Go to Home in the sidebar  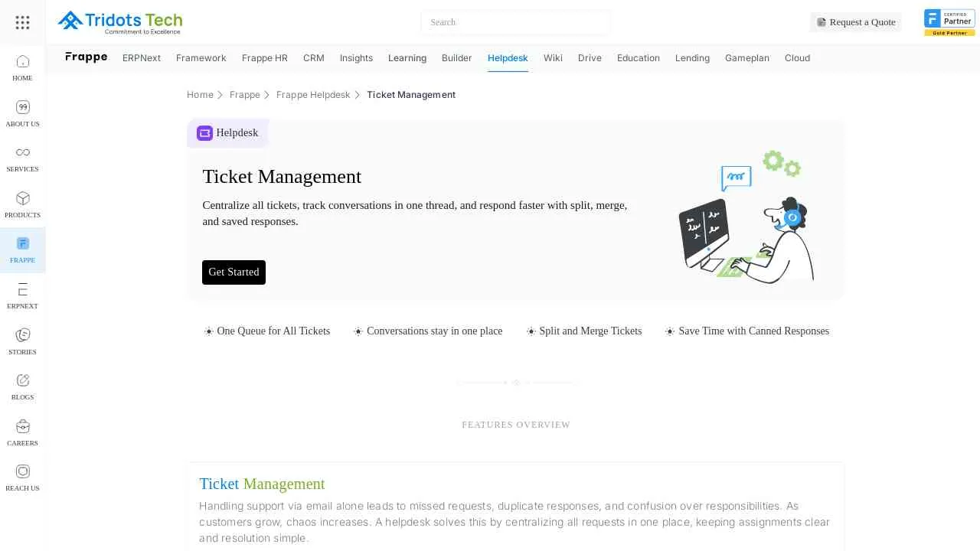point(22,68)
